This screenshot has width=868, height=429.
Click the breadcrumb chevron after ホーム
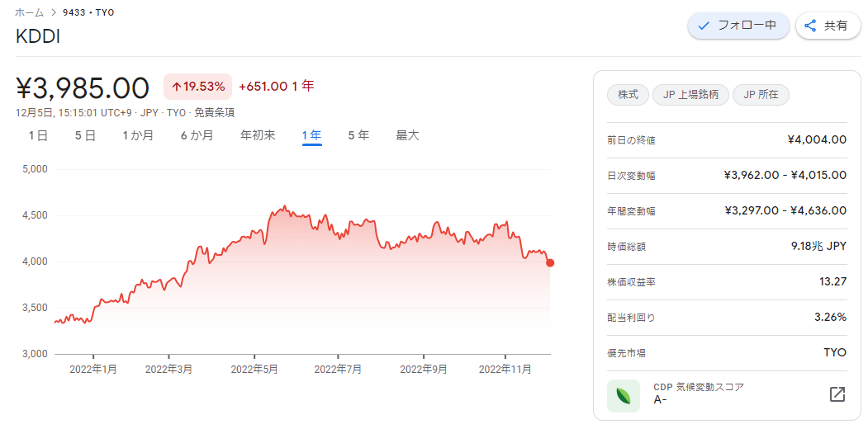pyautogui.click(x=54, y=12)
